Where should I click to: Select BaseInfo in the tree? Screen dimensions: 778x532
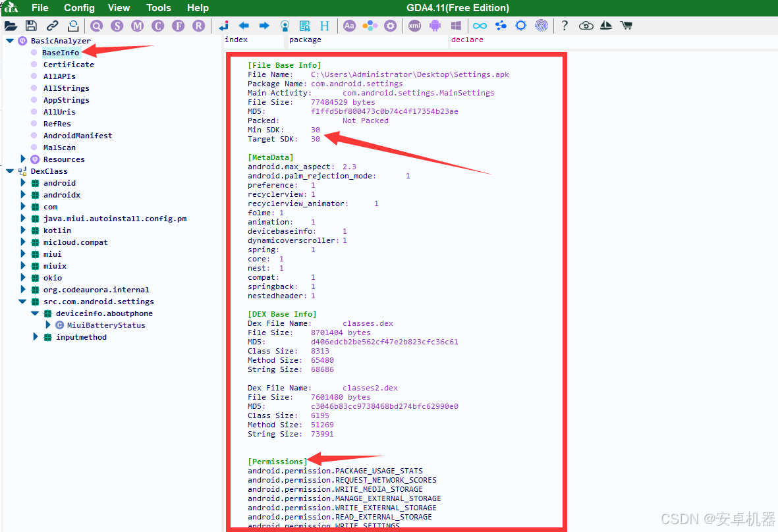(x=61, y=53)
